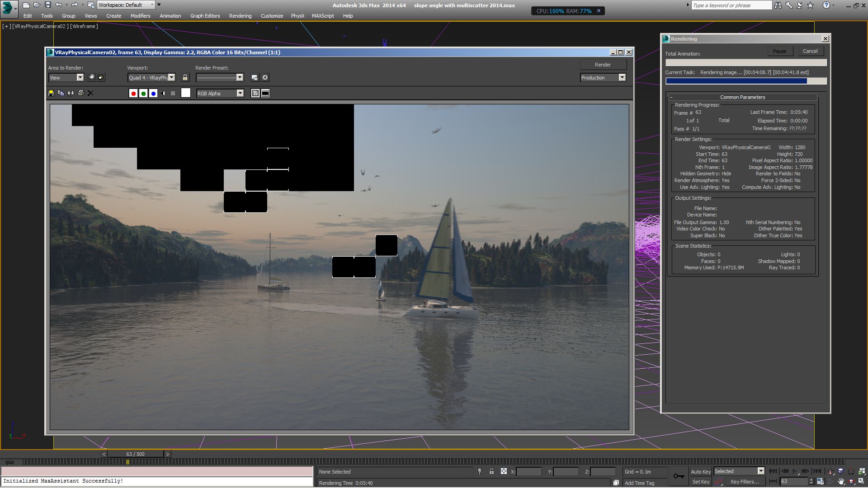Toggle the red channel display

(133, 94)
